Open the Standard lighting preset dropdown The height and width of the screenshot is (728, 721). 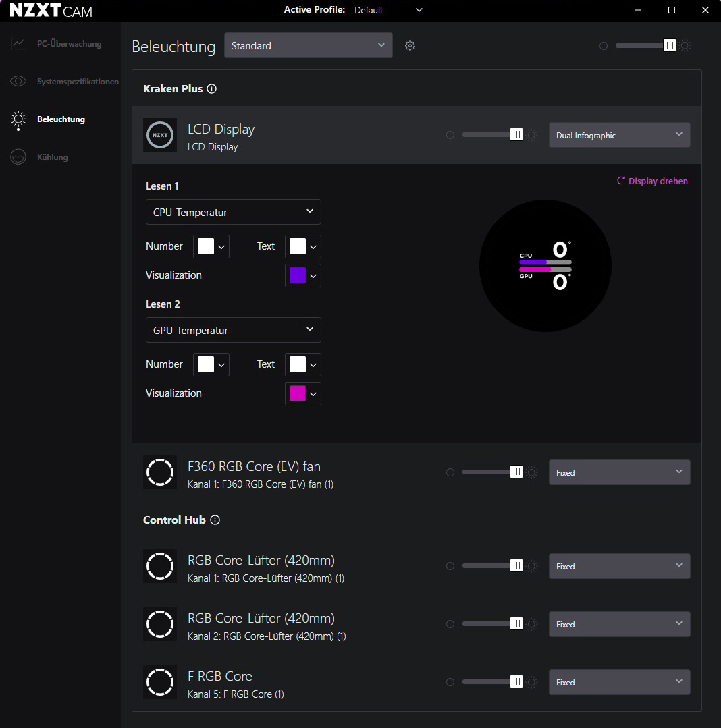309,45
